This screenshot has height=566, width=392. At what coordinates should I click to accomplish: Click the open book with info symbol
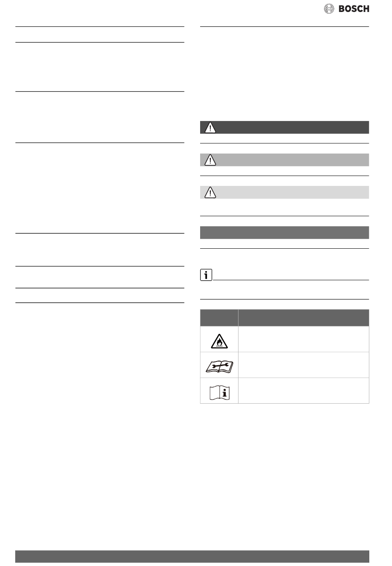click(219, 391)
